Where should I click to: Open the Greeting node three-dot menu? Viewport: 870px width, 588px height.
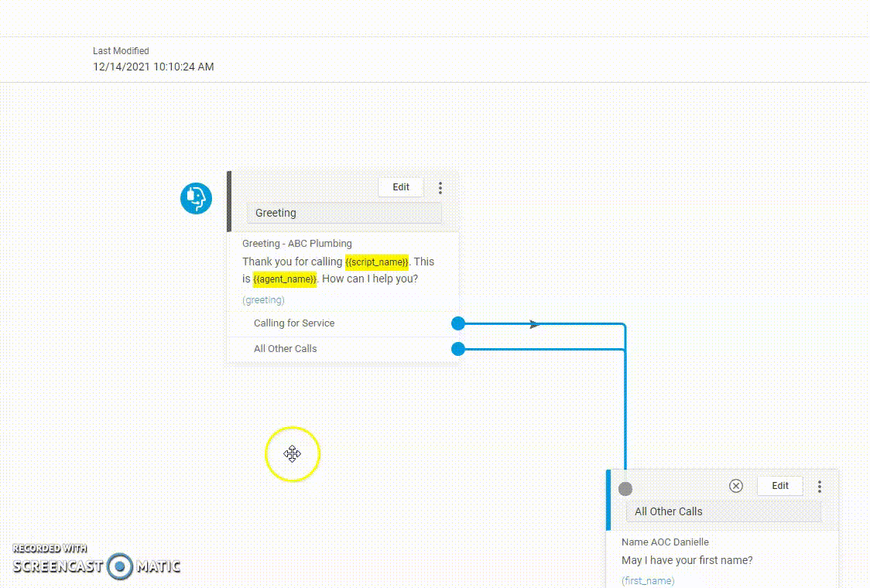(x=440, y=188)
